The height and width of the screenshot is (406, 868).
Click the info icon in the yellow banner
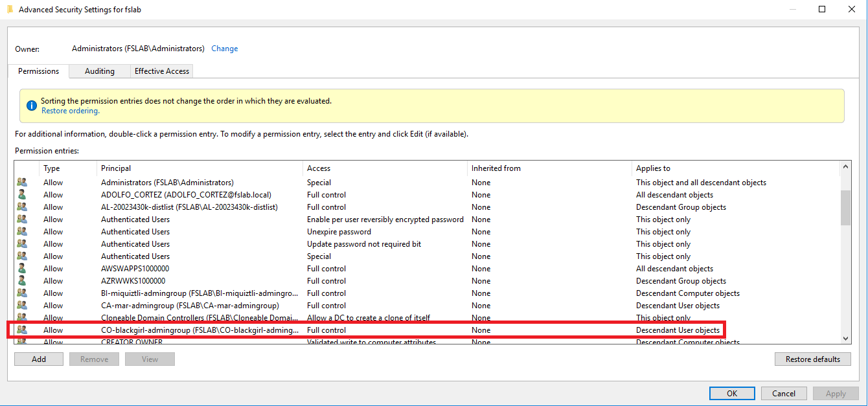coord(31,105)
